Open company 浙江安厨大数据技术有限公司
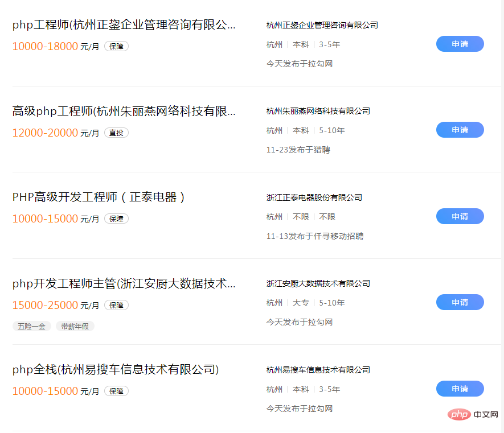 coord(318,283)
